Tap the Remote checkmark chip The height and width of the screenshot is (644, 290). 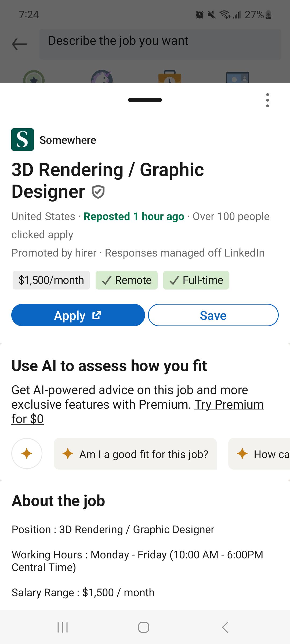tap(126, 280)
